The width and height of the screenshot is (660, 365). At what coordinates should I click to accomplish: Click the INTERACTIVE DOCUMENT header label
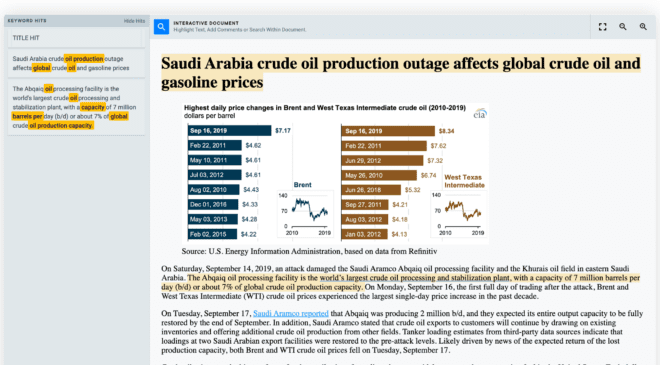(206, 23)
